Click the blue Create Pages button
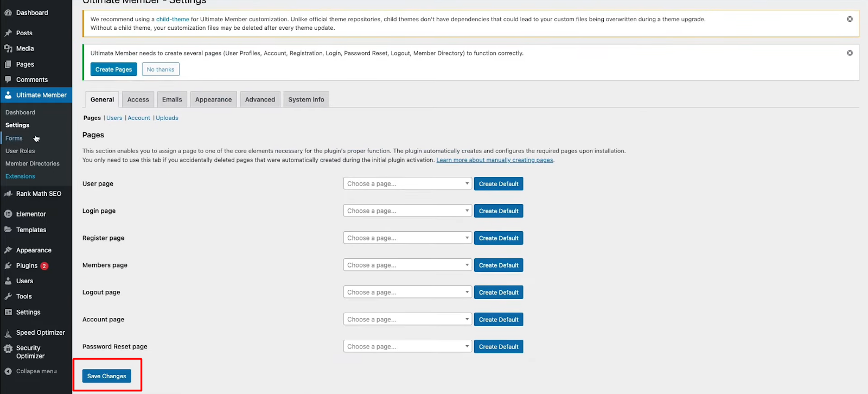 (113, 69)
